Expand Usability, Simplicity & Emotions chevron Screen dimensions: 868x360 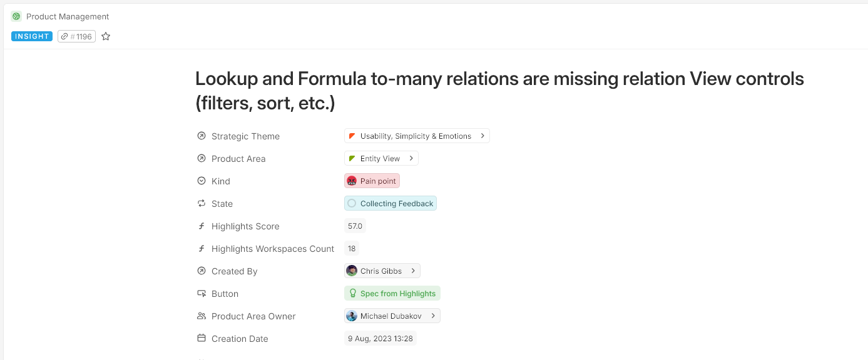point(483,136)
